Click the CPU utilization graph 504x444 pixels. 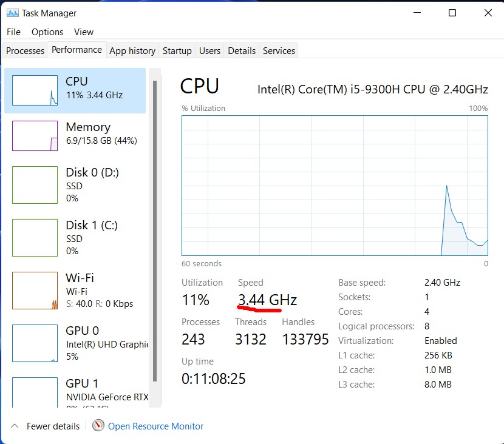coord(335,186)
